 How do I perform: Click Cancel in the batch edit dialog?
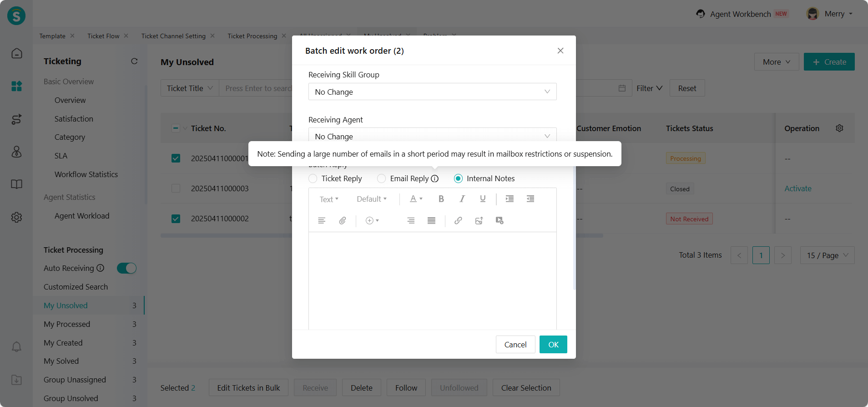[515, 345]
